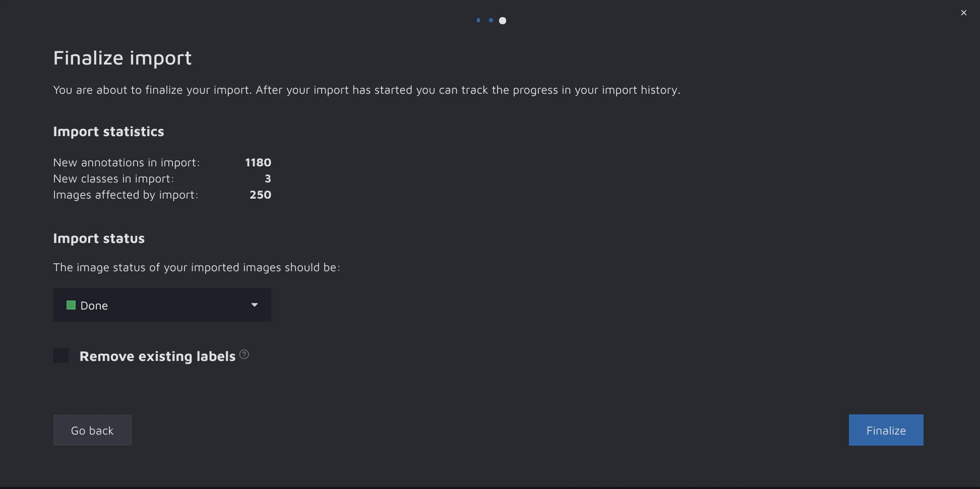
Task: Click the image status prompt text
Action: pos(197,267)
